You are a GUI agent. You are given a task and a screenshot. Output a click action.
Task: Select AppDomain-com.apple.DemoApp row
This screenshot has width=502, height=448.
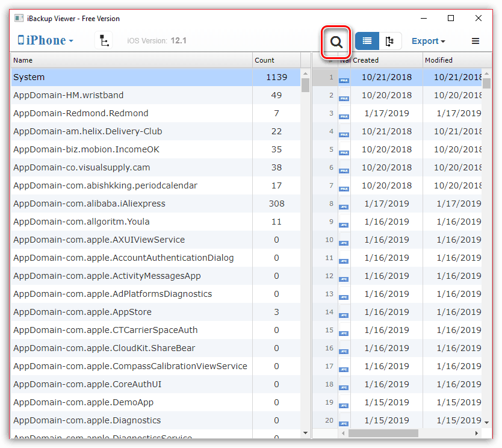(156, 402)
